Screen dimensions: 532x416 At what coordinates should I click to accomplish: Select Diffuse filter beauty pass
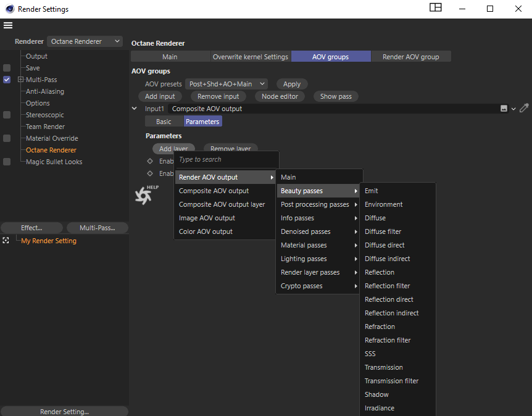point(397,231)
